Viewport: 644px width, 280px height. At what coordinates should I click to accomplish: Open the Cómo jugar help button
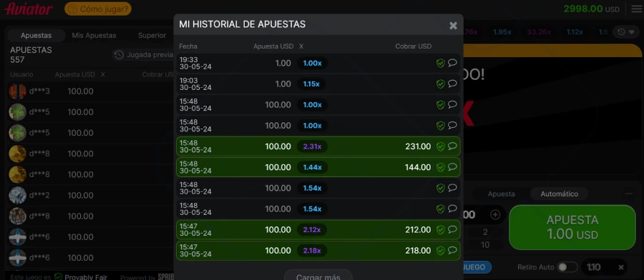(98, 9)
